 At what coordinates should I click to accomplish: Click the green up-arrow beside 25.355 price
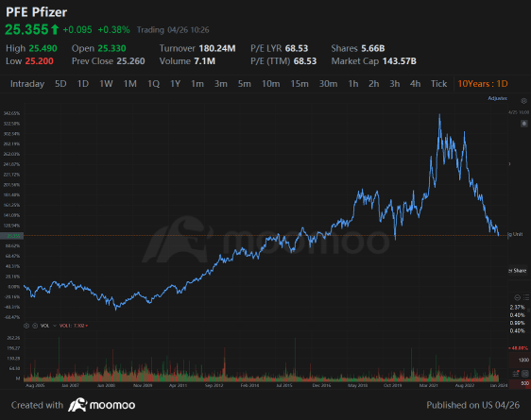tap(55, 30)
